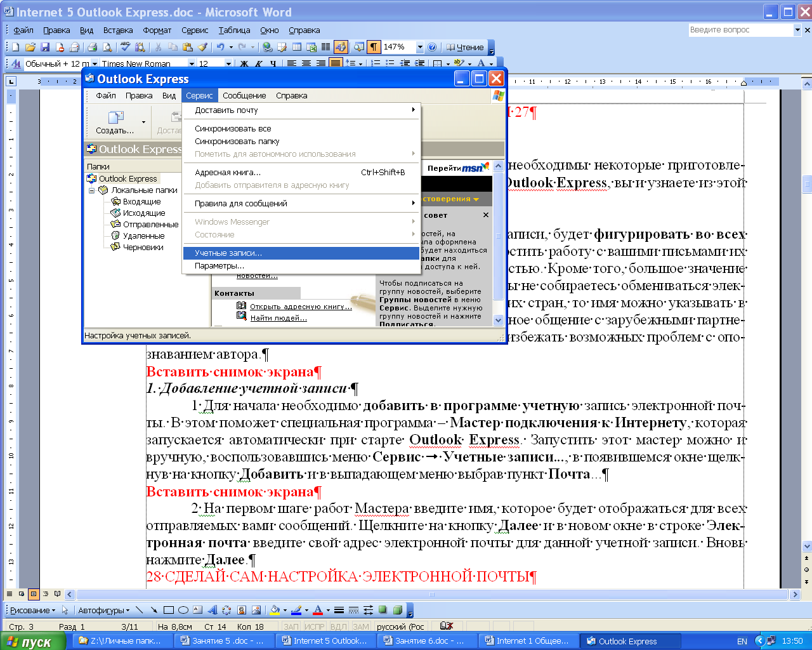Screen dimensions: 812x650
Task: Open the style Обычный + 12 dropdown
Action: pyautogui.click(x=95, y=63)
